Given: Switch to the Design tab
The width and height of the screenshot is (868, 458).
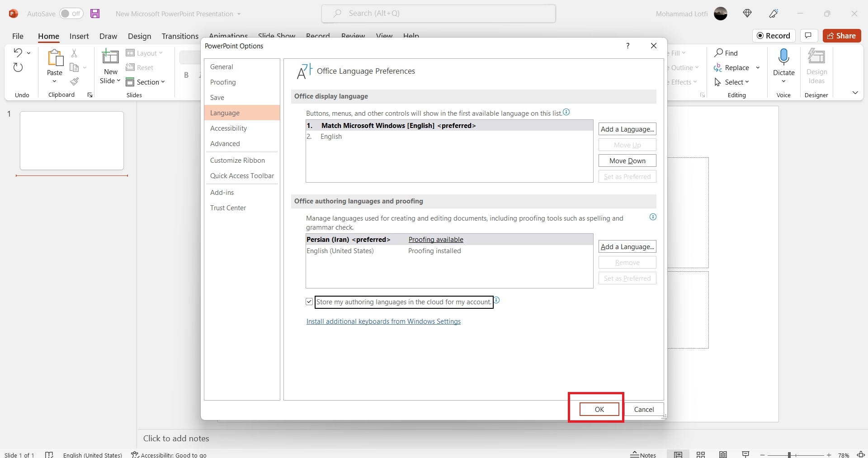Looking at the screenshot, I should click(x=139, y=36).
